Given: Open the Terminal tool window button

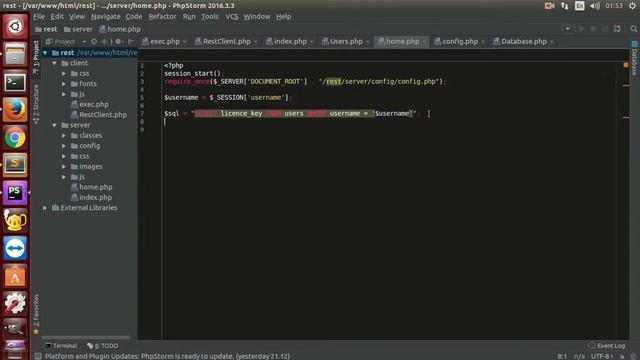Looking at the screenshot, I should (61, 346).
